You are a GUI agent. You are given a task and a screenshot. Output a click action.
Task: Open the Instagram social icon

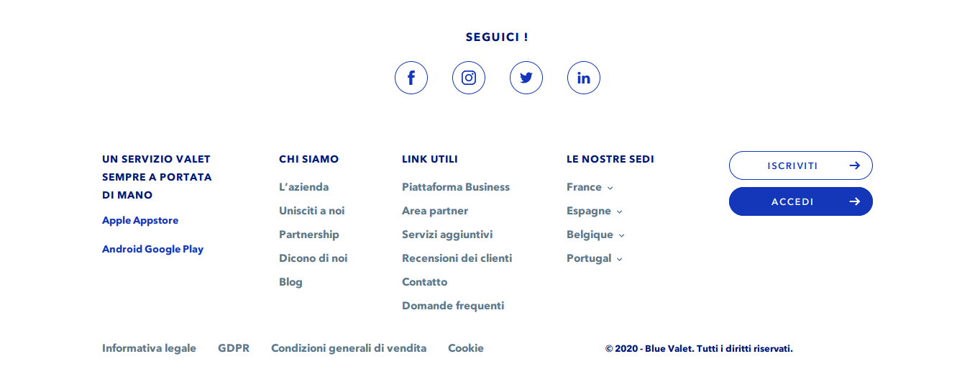tap(469, 78)
